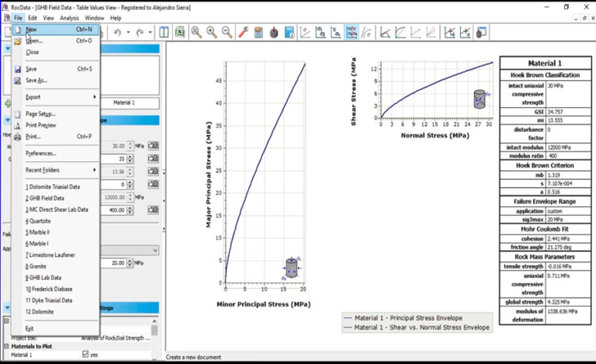Click the picker button beside 30.00 MPa
This screenshot has width=596, height=364.
click(153, 146)
